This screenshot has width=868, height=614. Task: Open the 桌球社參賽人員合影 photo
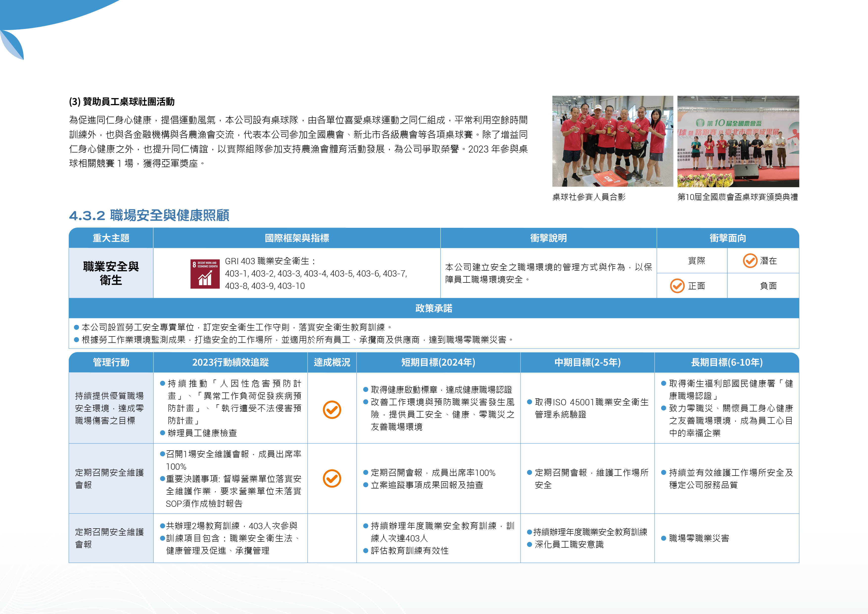tap(612, 141)
